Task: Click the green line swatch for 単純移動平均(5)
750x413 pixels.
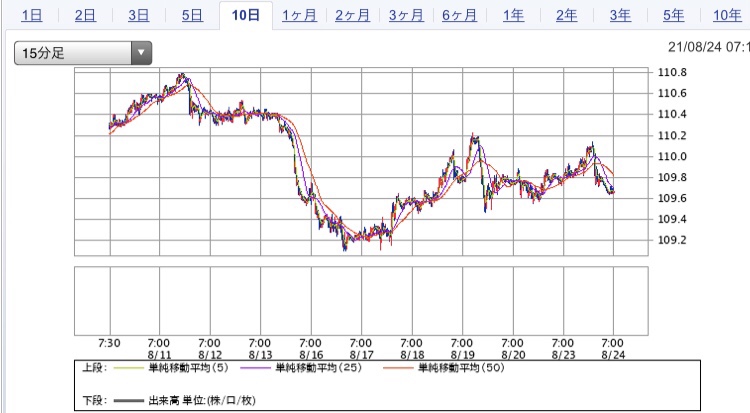Action: click(x=128, y=368)
